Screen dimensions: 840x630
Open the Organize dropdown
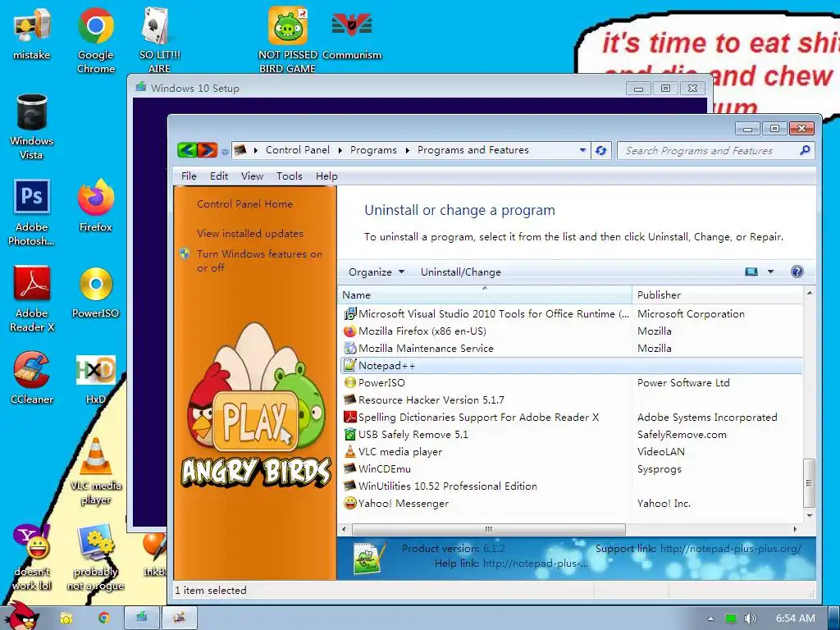[376, 272]
